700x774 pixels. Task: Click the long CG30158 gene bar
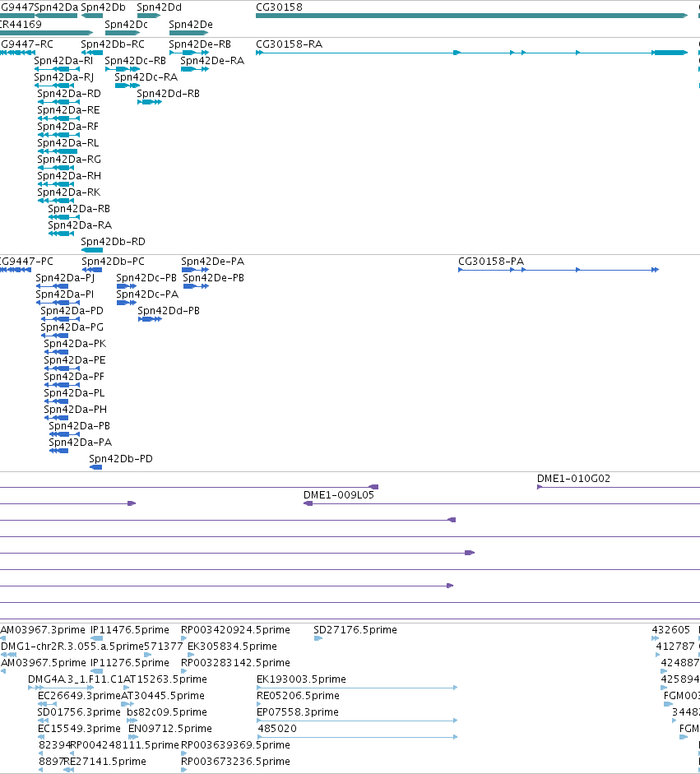pos(471,16)
